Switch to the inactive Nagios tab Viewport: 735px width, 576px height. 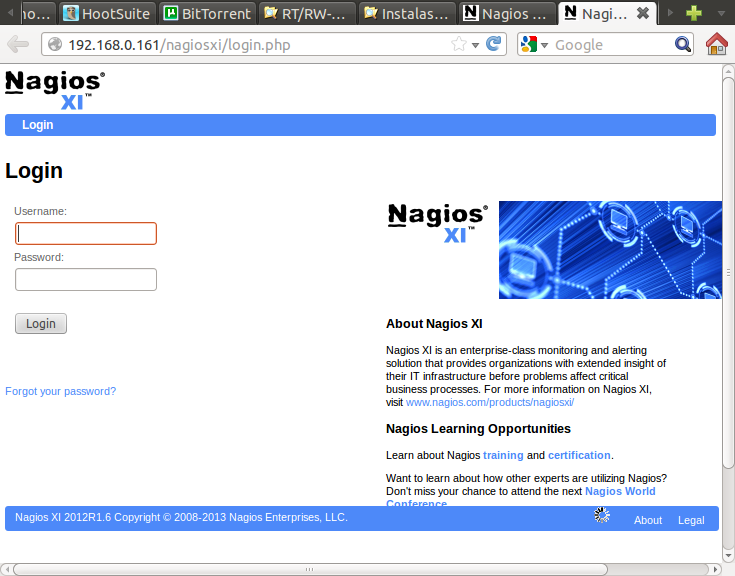[x=507, y=13]
